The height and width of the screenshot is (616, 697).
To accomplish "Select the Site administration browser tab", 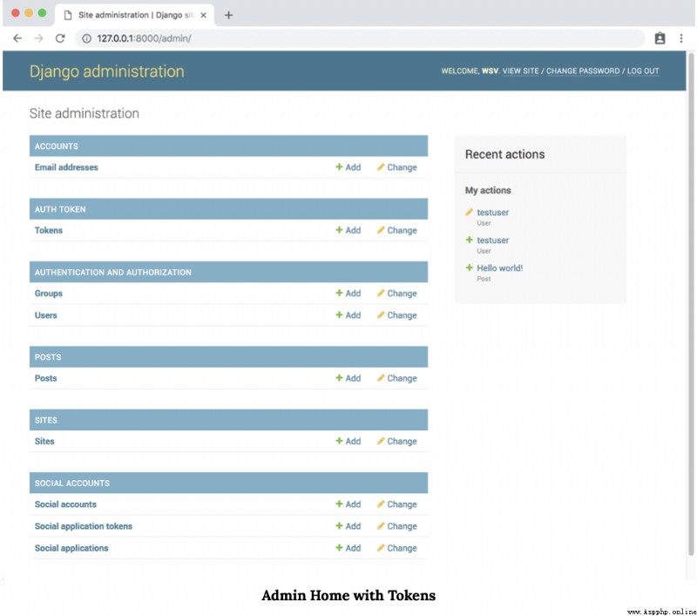I will point(134,15).
